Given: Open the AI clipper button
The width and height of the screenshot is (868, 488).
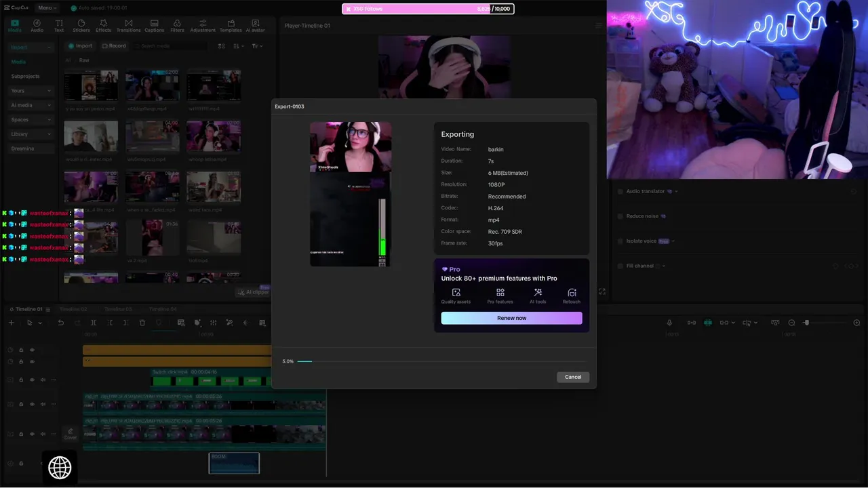Looking at the screenshot, I should click(x=253, y=291).
